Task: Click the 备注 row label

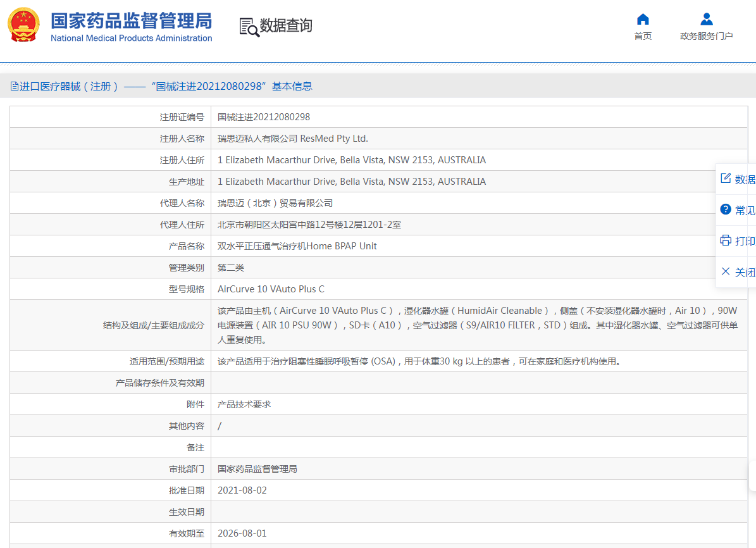Action: [195, 447]
